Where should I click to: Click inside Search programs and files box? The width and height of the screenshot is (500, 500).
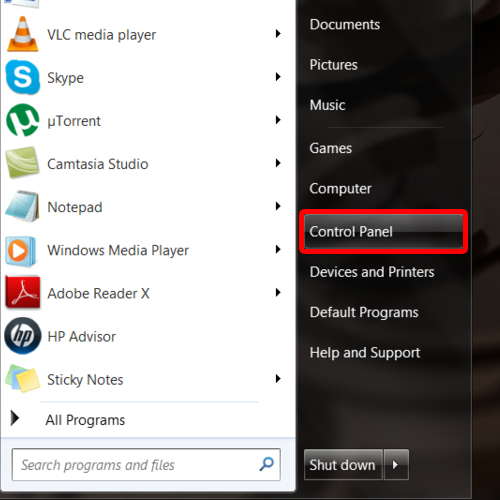pyautogui.click(x=146, y=464)
